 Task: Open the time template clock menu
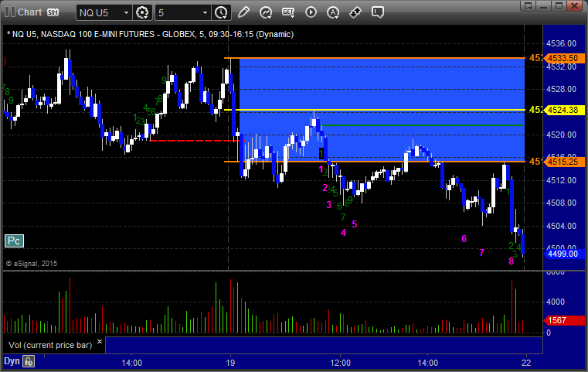click(x=221, y=13)
